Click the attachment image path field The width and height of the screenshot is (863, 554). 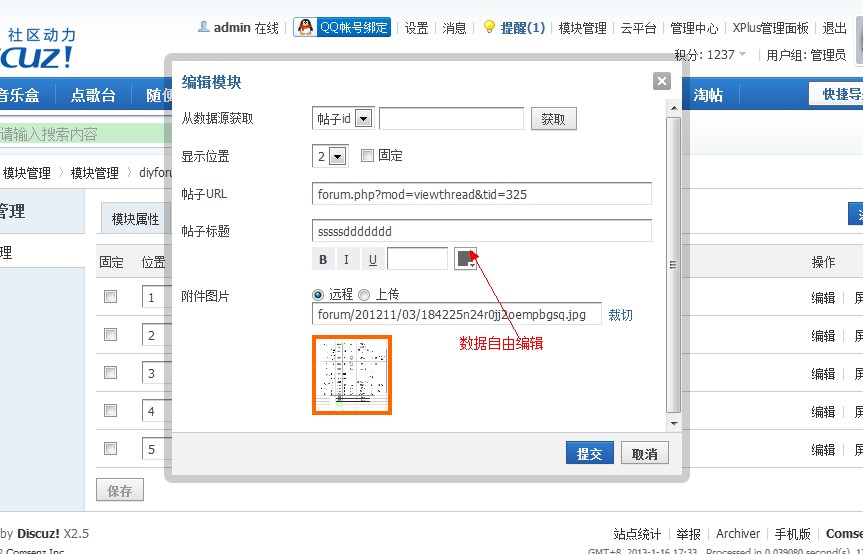456,314
